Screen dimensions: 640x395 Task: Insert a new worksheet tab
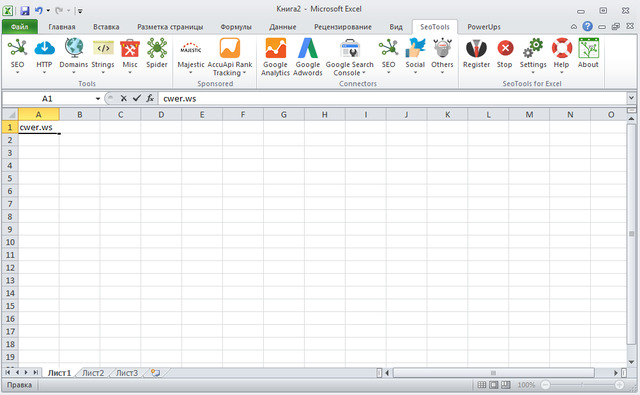(x=156, y=373)
